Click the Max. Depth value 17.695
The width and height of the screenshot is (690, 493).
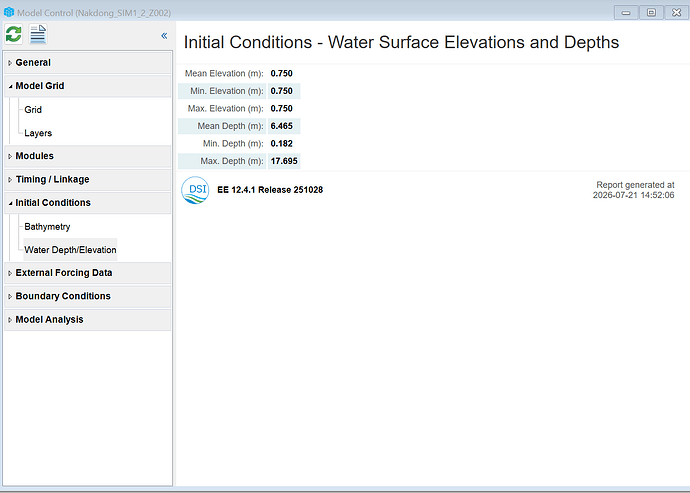tap(284, 161)
